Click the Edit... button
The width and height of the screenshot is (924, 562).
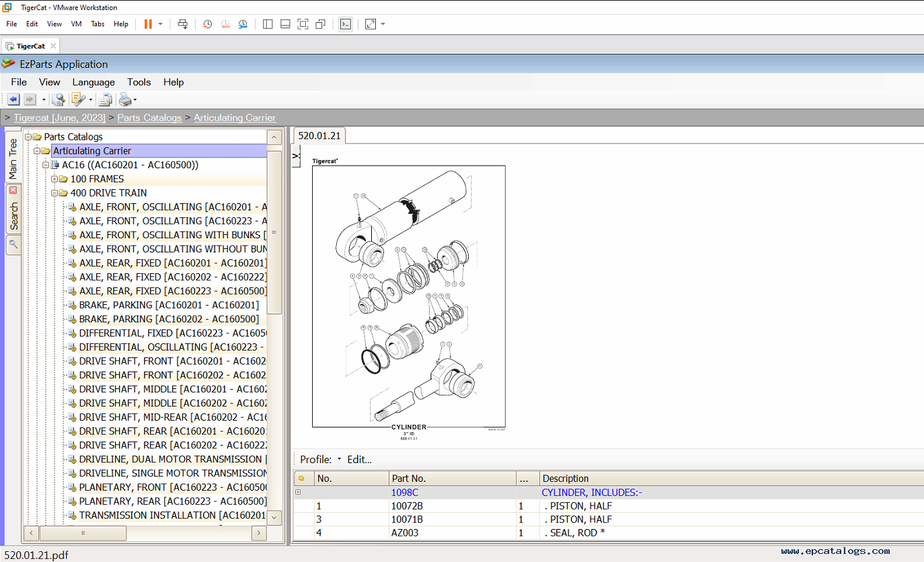(359, 460)
